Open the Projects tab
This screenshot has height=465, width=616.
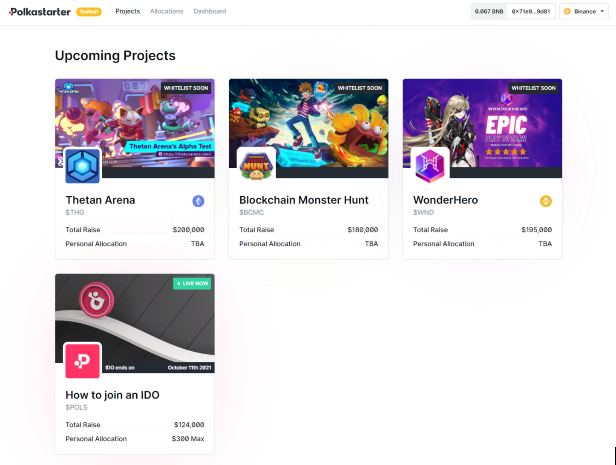coord(128,11)
